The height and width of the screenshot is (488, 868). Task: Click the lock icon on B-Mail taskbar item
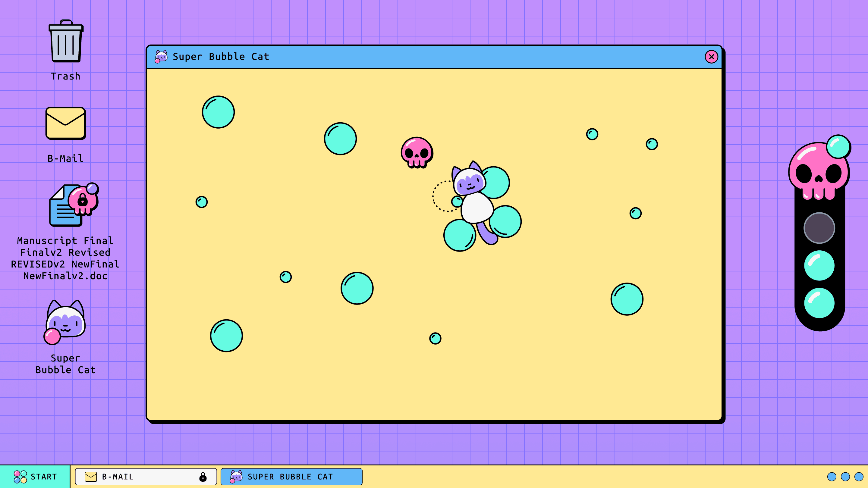203,477
